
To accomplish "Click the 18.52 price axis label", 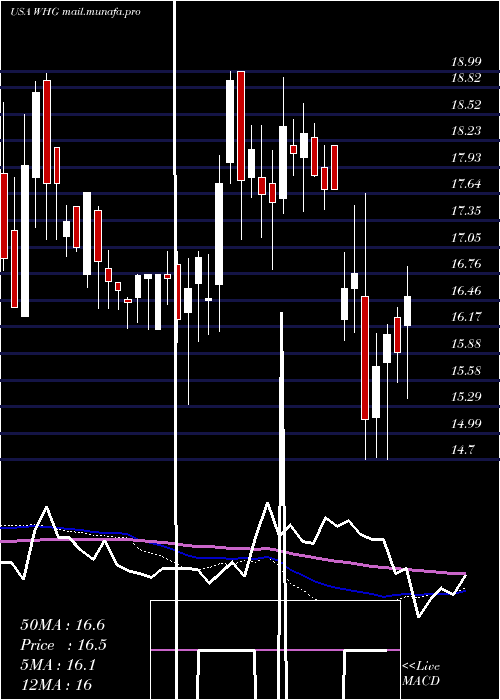I will tap(467, 105).
